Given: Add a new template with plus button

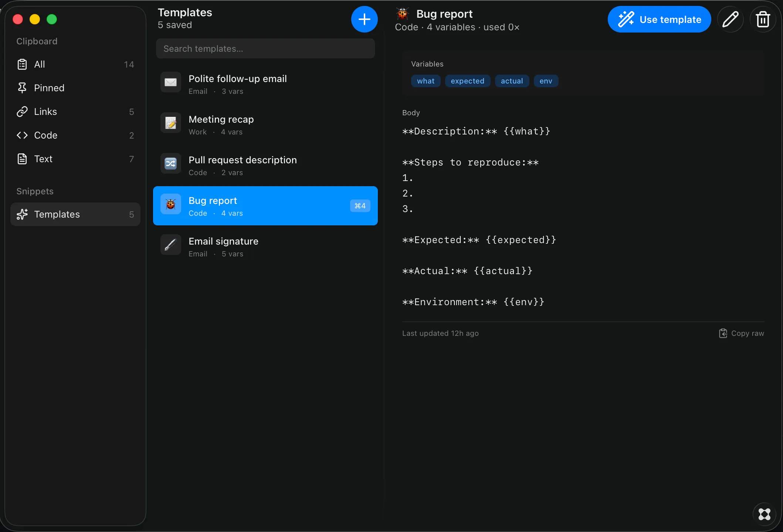Looking at the screenshot, I should coord(364,19).
